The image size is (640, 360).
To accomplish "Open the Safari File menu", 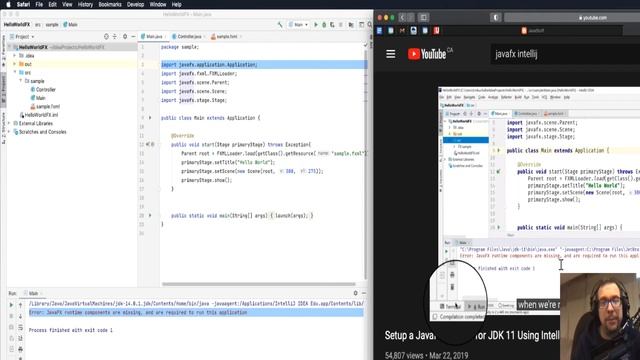I will 39,4.
